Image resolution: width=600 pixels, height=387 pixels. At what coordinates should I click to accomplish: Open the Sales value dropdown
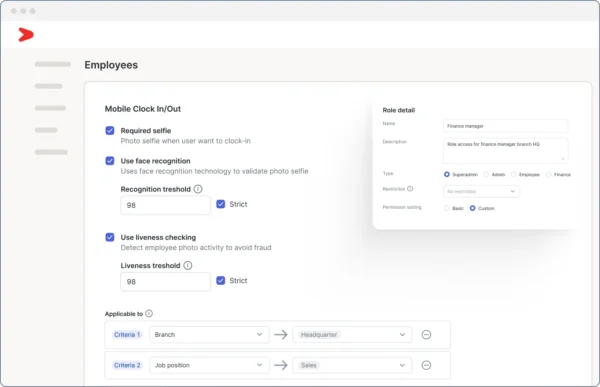[x=352, y=365]
